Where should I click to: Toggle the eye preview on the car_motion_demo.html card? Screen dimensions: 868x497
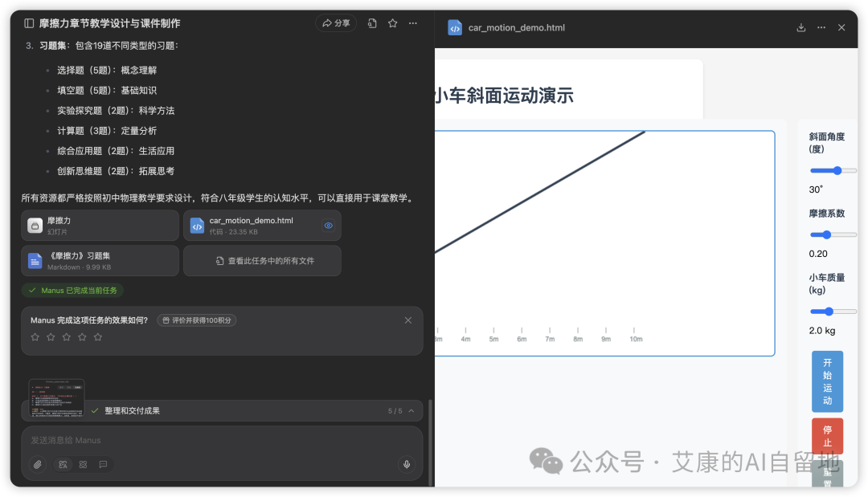click(x=328, y=226)
